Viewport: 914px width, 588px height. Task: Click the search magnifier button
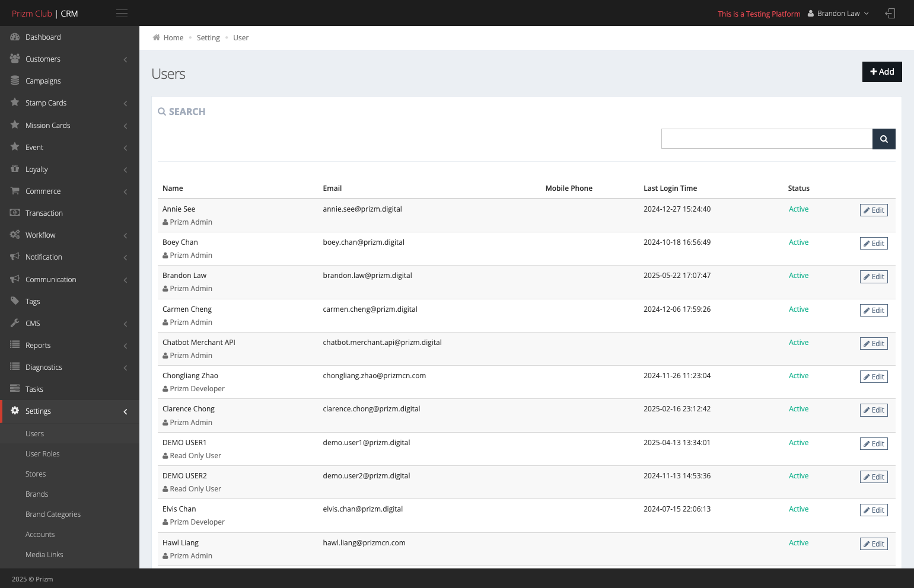click(884, 139)
